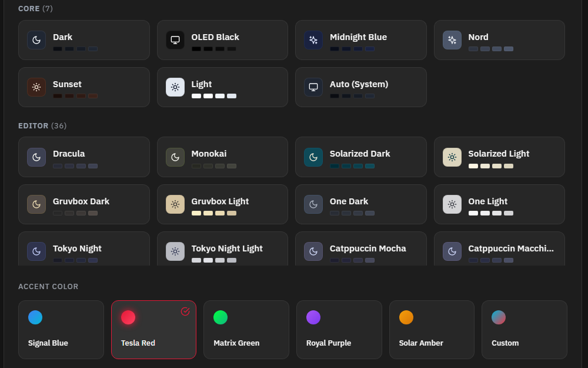Click the moon icon on One Dark
Image resolution: width=588 pixels, height=368 pixels.
click(313, 204)
